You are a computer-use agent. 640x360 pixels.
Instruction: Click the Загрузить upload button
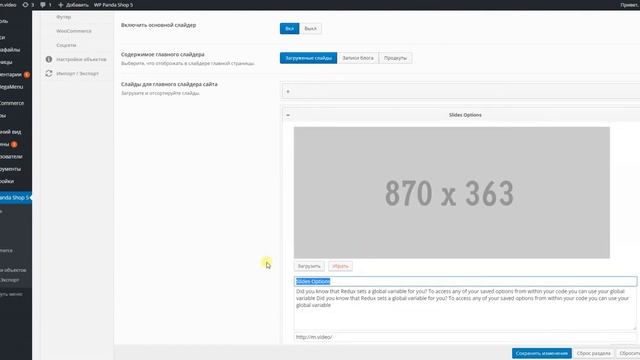tap(309, 266)
